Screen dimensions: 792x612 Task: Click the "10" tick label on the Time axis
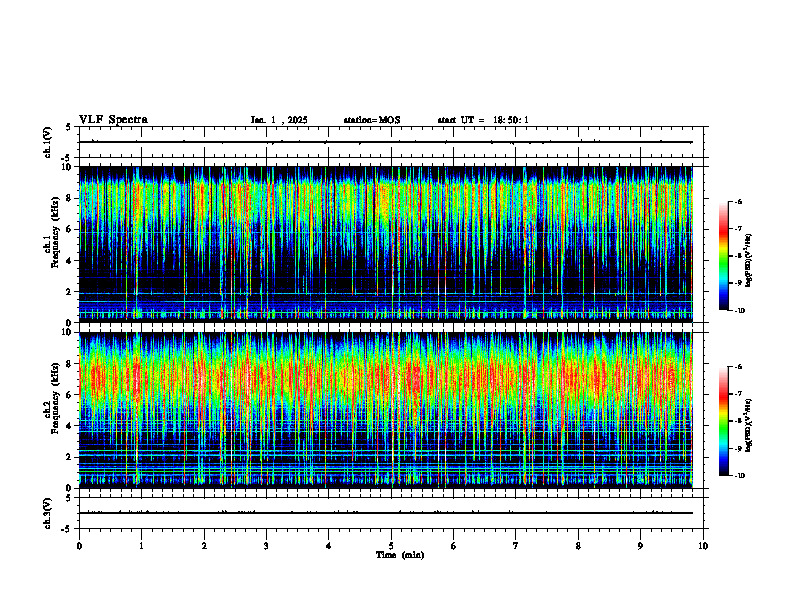[703, 546]
